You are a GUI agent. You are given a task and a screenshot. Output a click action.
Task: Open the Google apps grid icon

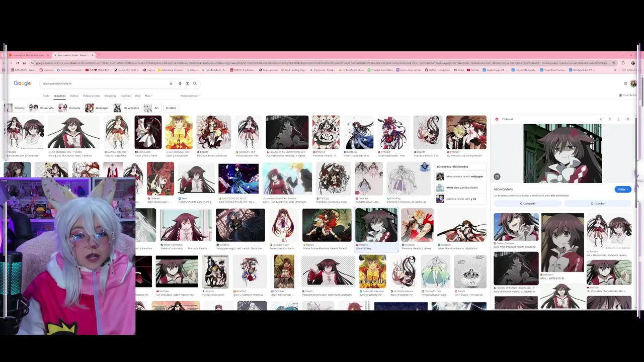point(625,83)
